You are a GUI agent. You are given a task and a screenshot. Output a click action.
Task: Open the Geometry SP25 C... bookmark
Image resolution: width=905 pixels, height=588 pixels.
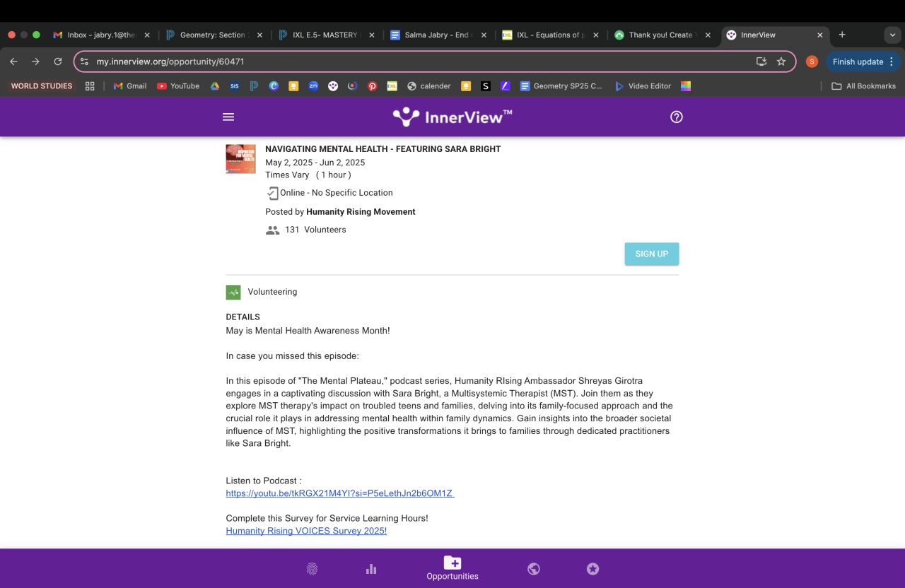tap(561, 86)
